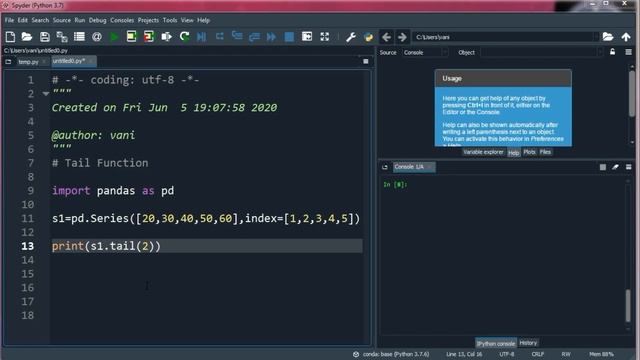Collapse docstring fold arrow on line 2
640x360 pixels.
click(46, 93)
